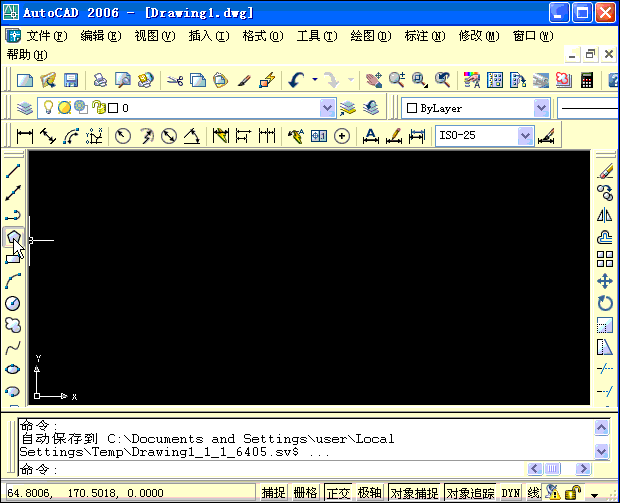This screenshot has width=620, height=503.
Task: Expand the ISO-25 dimension style dropdown
Action: (525, 136)
